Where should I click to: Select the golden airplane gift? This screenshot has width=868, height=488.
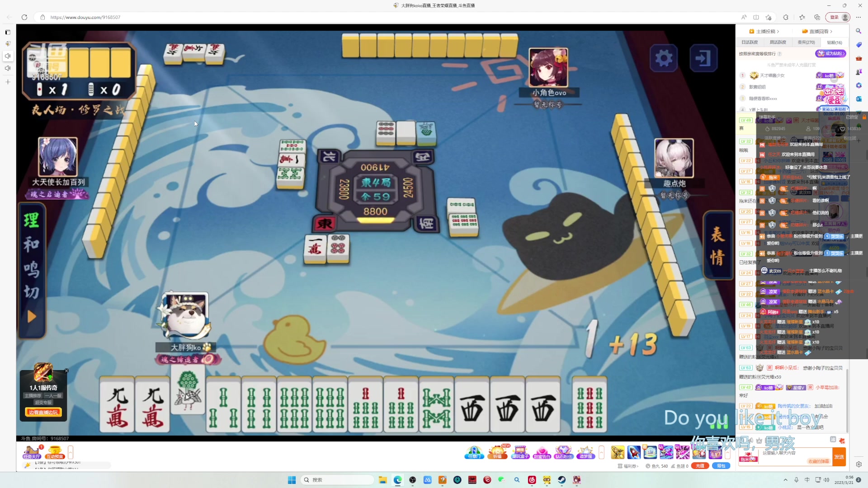click(x=618, y=452)
